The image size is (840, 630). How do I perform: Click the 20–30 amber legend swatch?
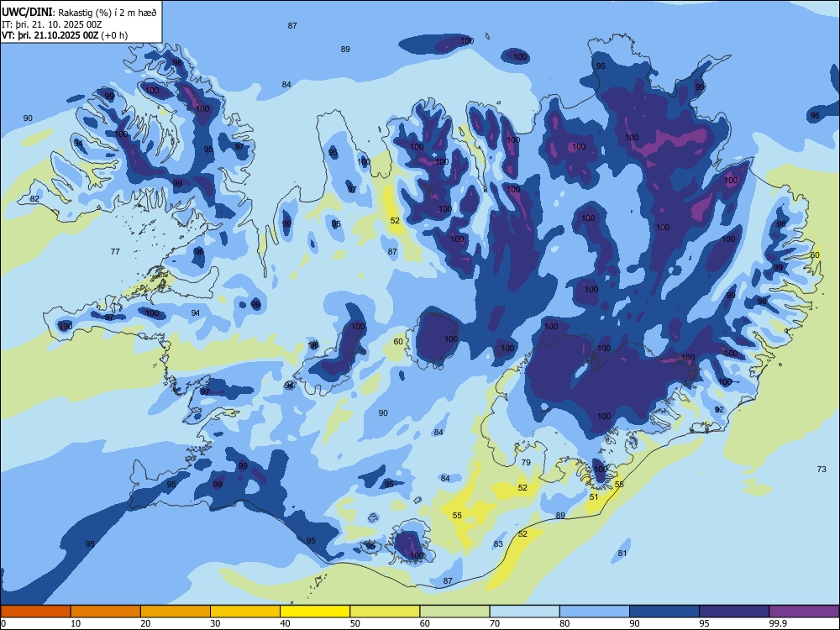coord(176,612)
